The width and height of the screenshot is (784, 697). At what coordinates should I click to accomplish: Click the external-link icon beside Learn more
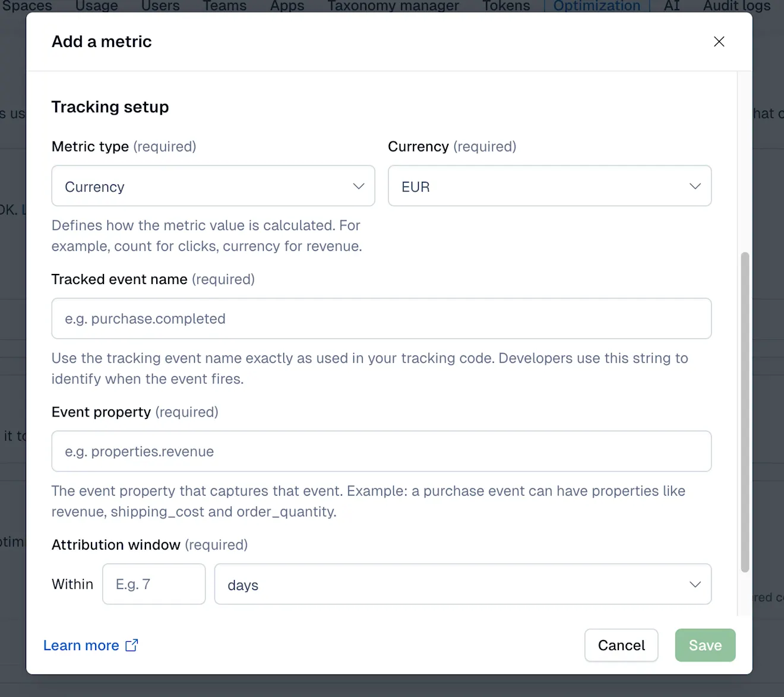coord(131,645)
